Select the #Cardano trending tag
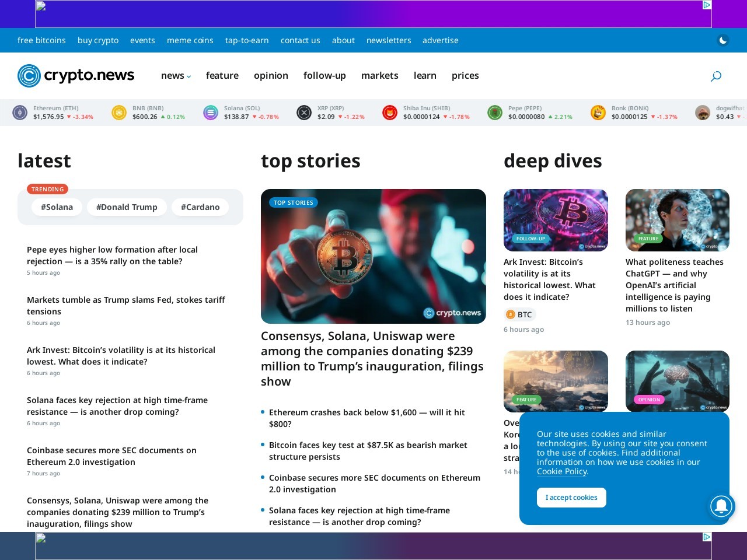Screen dimensions: 747x560 (200, 206)
